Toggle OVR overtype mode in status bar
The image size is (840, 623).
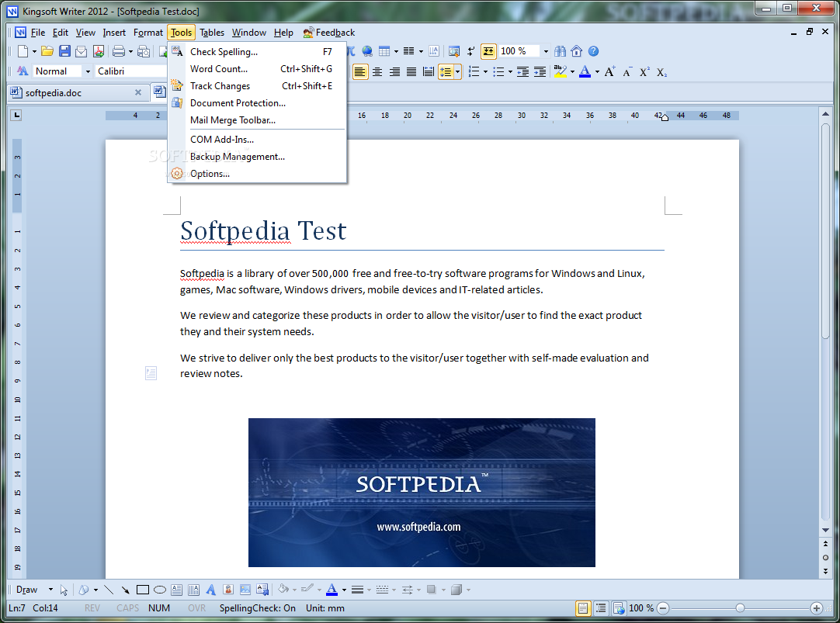click(x=196, y=608)
